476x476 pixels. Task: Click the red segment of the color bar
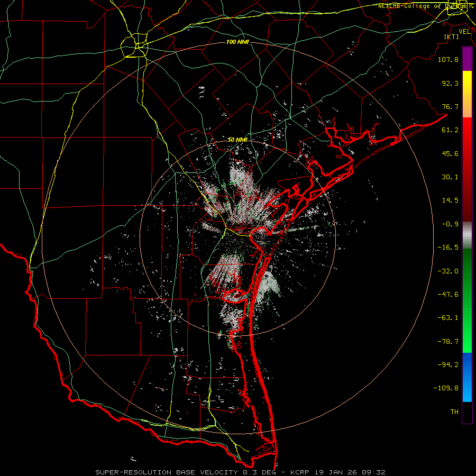(x=467, y=169)
